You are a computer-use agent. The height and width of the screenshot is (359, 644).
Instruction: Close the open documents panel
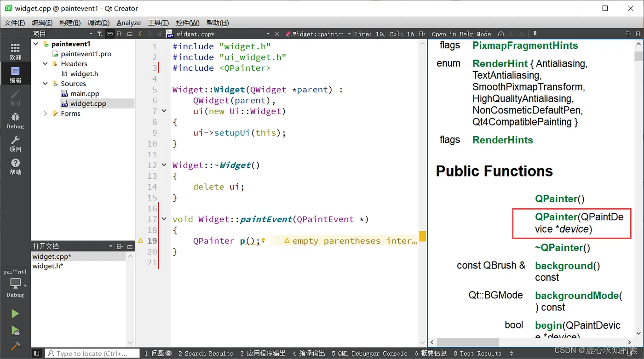point(130,246)
